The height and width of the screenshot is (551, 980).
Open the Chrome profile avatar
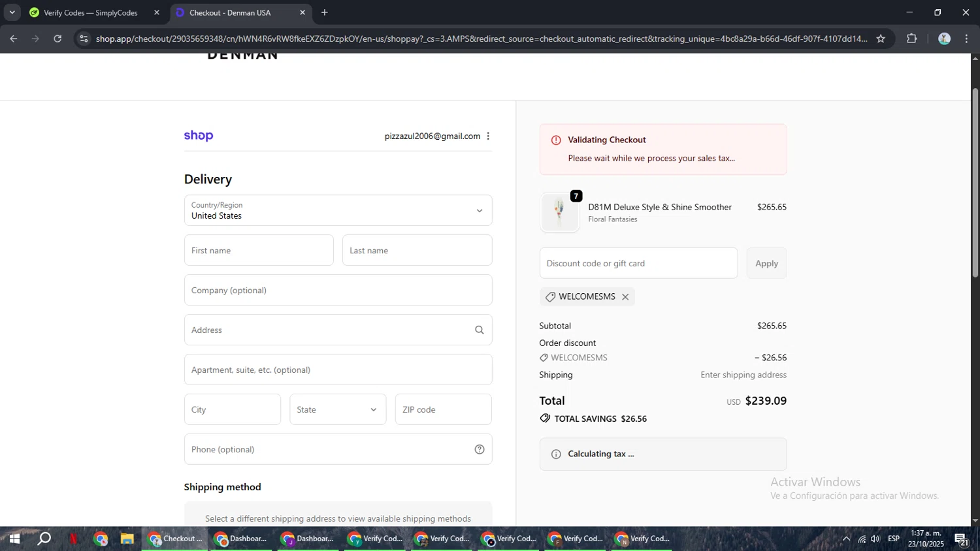tap(944, 39)
